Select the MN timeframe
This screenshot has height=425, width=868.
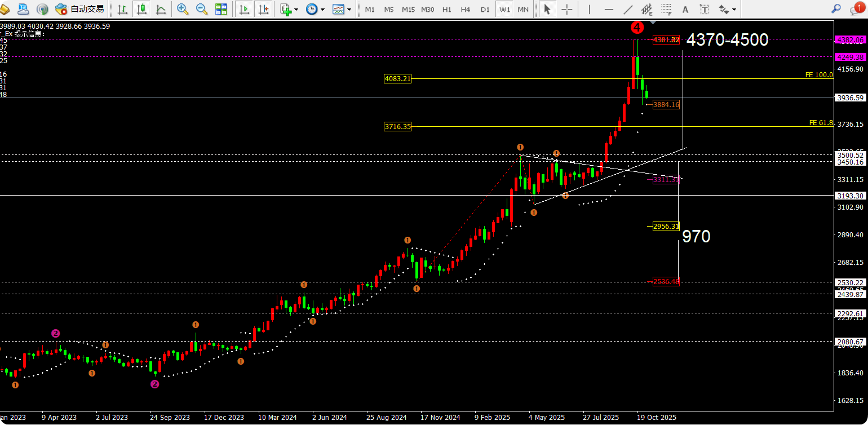[523, 9]
